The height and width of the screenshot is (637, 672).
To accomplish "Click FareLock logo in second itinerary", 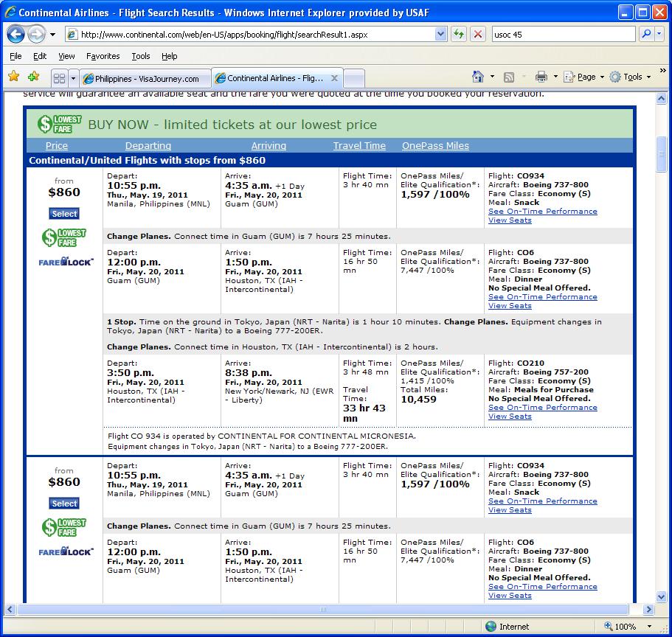I will tap(66, 551).
